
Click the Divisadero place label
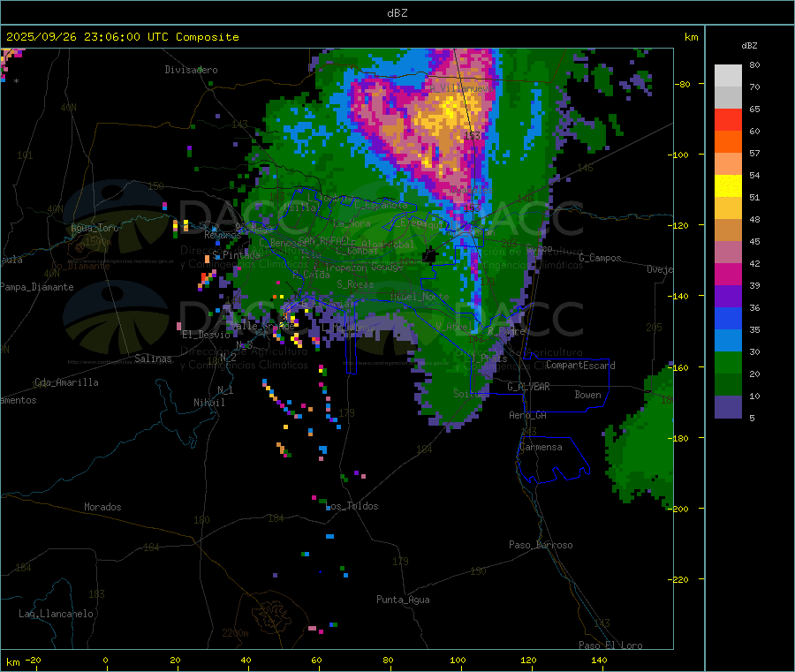click(191, 70)
